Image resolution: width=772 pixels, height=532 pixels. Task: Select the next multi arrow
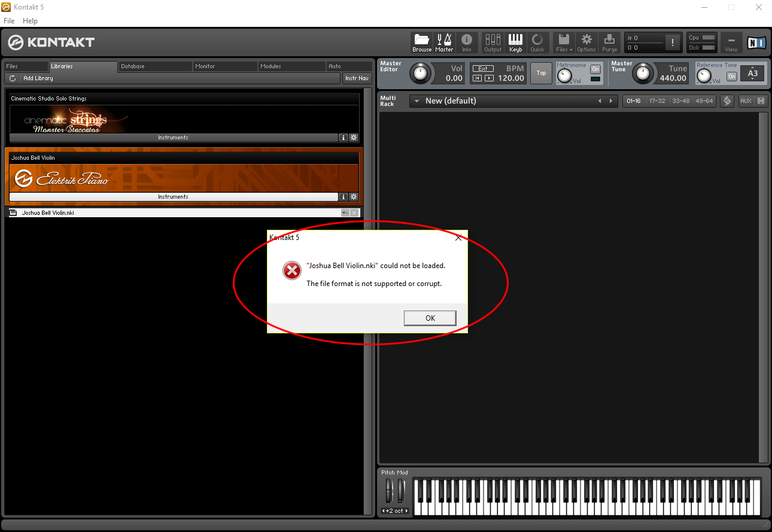point(610,101)
